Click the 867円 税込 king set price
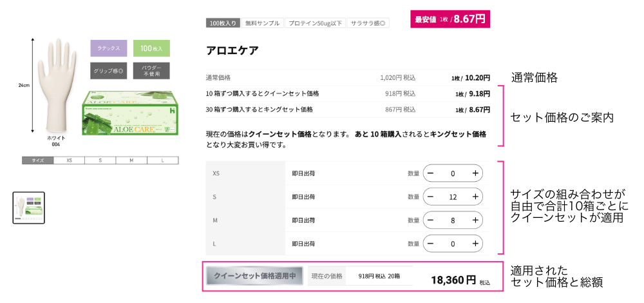 click(400, 110)
